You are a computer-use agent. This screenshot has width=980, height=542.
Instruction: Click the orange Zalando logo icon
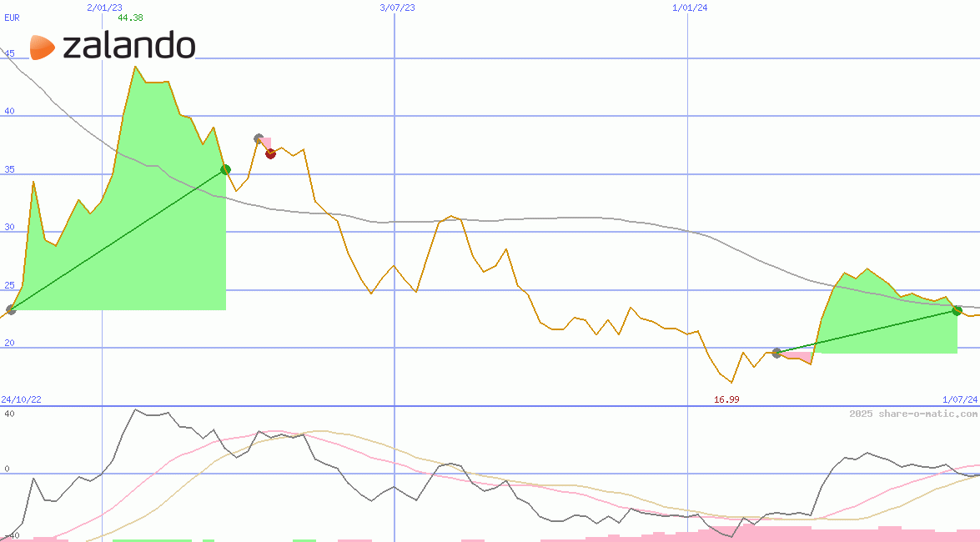point(43,48)
